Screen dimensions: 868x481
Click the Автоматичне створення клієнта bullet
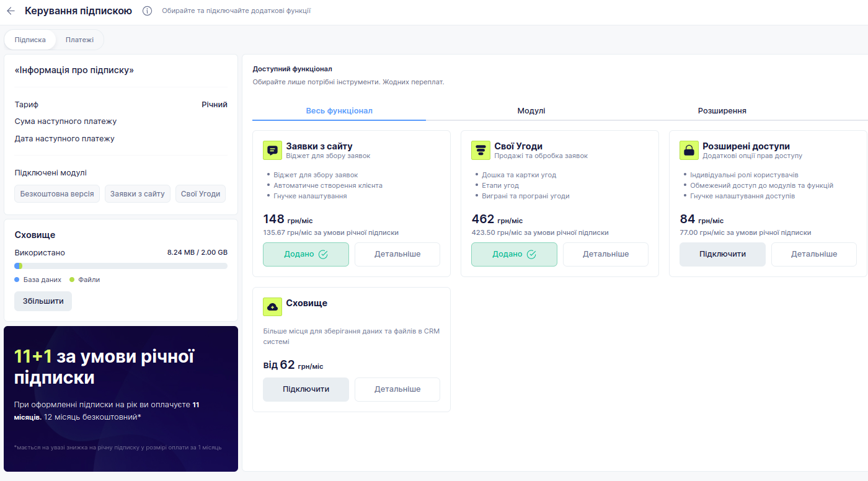[x=328, y=185]
